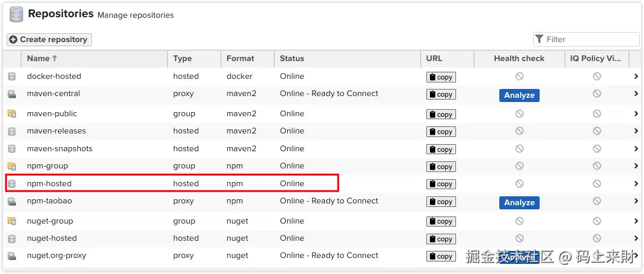Sort by the Name column header
Screen dimensions: 644x274
click(94, 59)
